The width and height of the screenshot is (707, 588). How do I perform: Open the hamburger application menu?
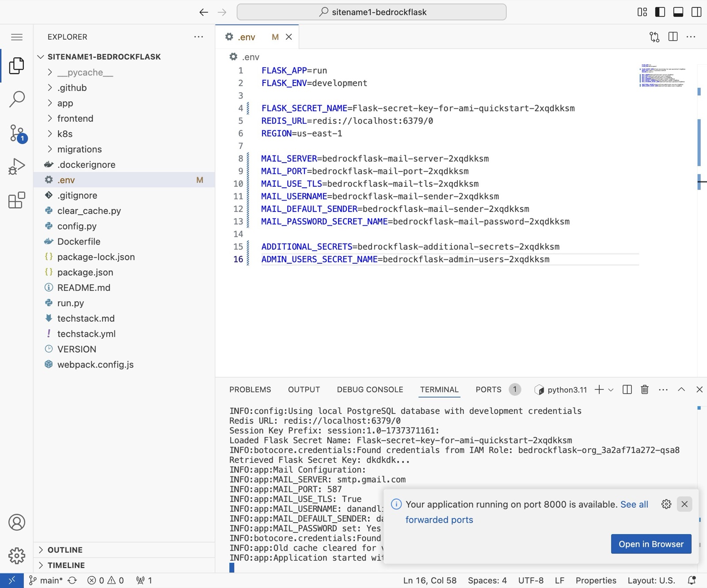(x=17, y=37)
